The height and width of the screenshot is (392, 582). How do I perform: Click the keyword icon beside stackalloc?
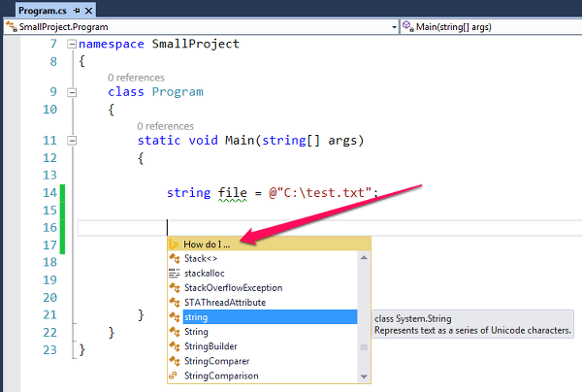(x=174, y=274)
